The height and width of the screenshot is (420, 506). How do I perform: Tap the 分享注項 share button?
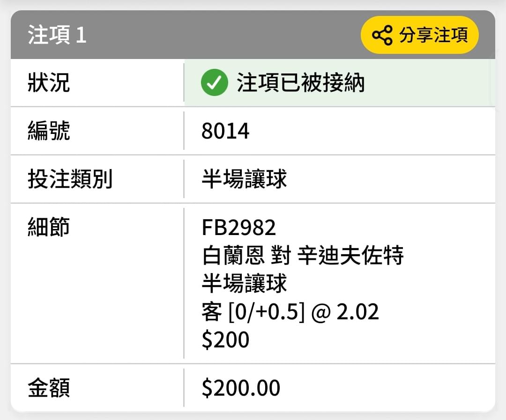pyautogui.click(x=419, y=35)
